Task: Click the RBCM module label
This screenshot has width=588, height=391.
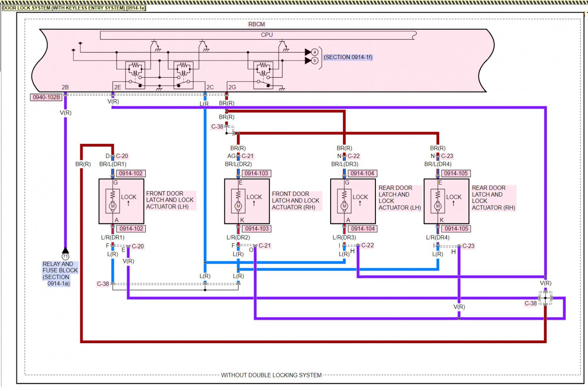Action: [256, 24]
